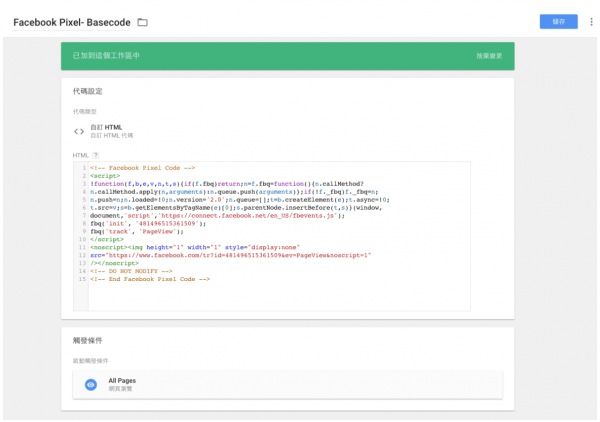This screenshot has height=422, width=600.
Task: Click the opening script tag on line 2
Action: tap(105, 176)
